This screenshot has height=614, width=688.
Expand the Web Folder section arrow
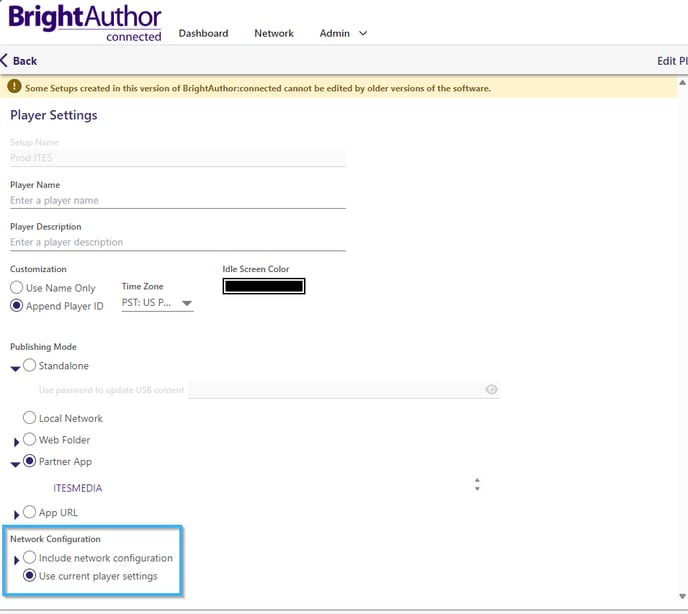pyautogui.click(x=16, y=442)
